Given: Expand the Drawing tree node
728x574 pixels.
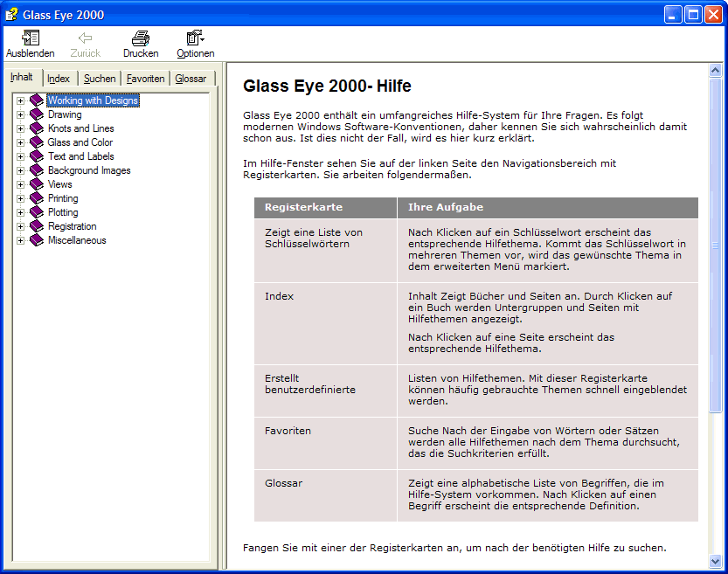Looking at the screenshot, I should point(20,114).
